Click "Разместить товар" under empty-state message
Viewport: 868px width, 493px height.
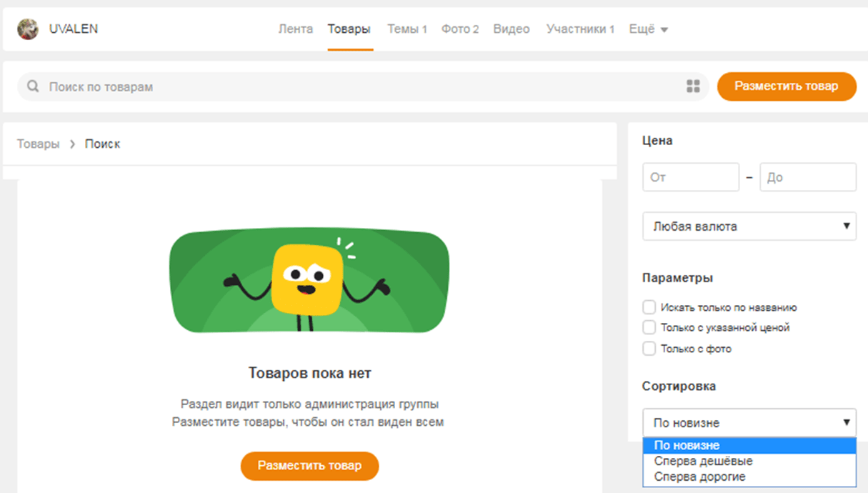(x=309, y=466)
